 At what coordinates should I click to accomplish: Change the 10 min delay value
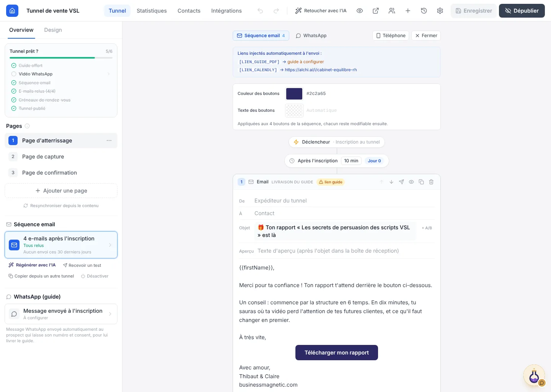[x=351, y=161]
